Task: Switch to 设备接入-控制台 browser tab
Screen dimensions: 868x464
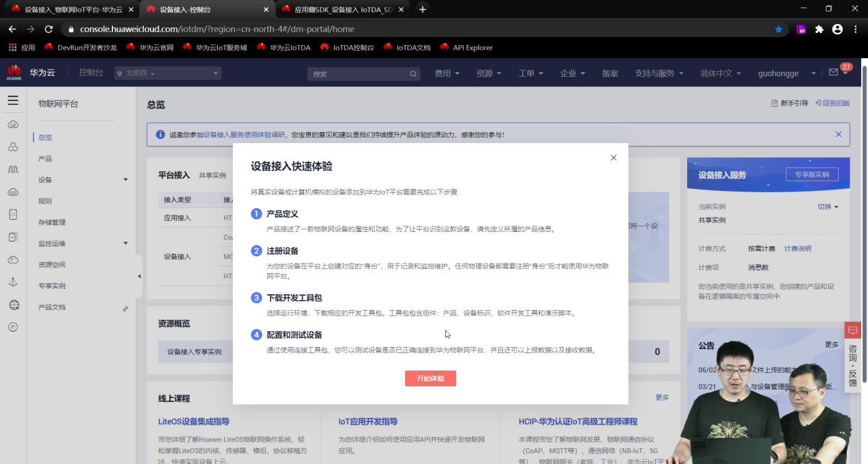Action: (208, 10)
